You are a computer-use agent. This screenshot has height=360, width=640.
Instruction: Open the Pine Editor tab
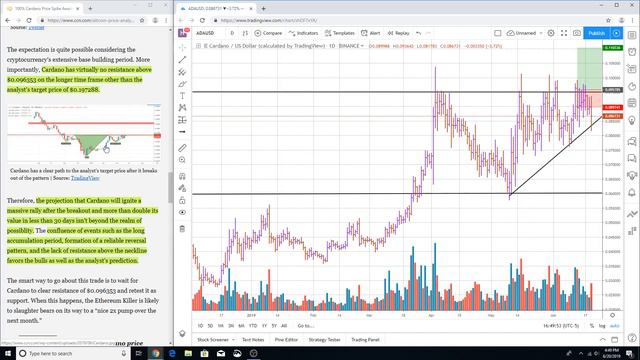click(286, 340)
